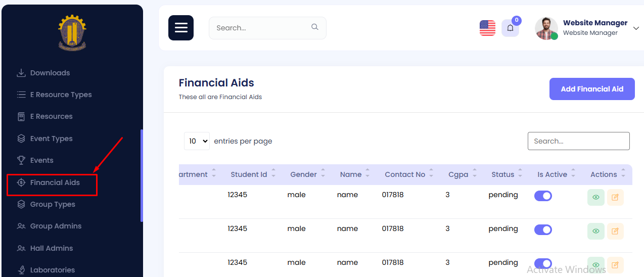Click the sidebar vertical scrollbar
Image resolution: width=644 pixels, height=277 pixels.
click(142, 175)
